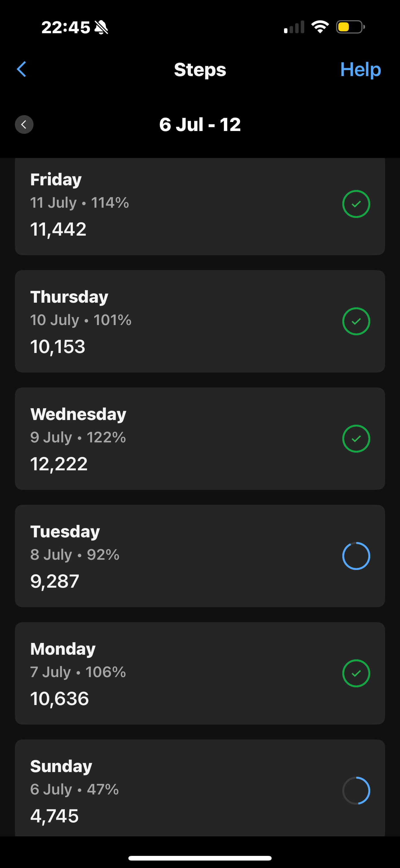Tap Thursday's green checkmark circle
The width and height of the screenshot is (400, 868).
(x=356, y=321)
